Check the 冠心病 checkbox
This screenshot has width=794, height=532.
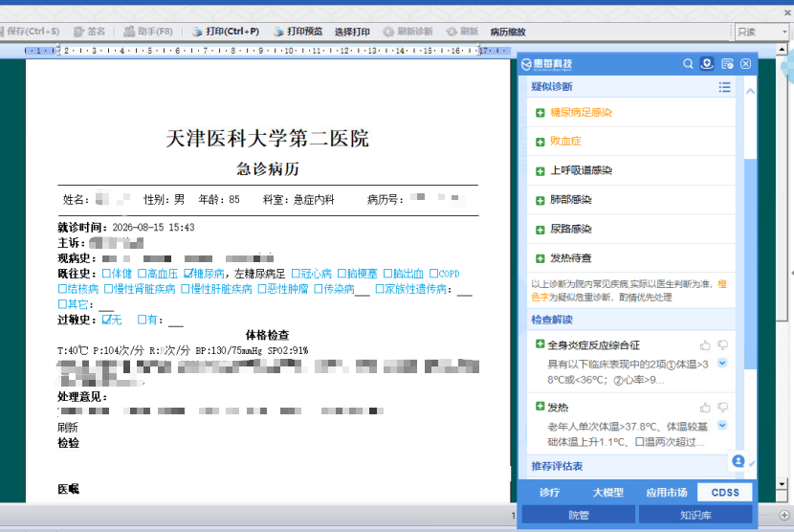pyautogui.click(x=296, y=274)
